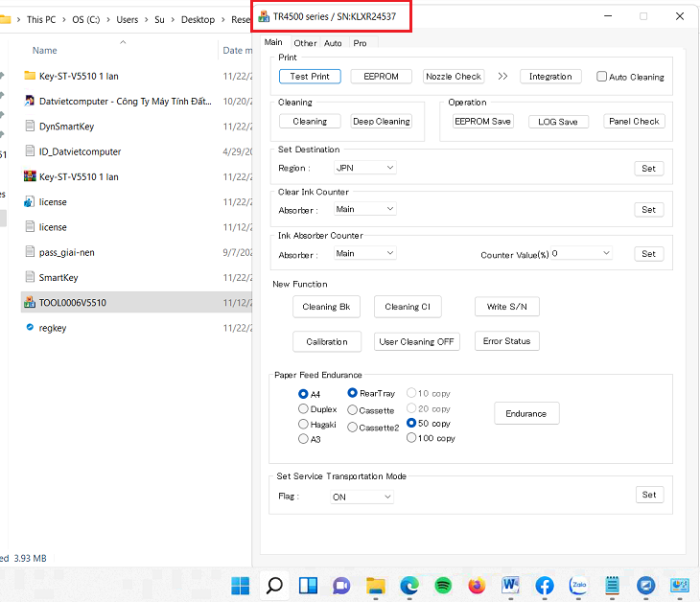Select the Duplex radio button

pyautogui.click(x=303, y=408)
